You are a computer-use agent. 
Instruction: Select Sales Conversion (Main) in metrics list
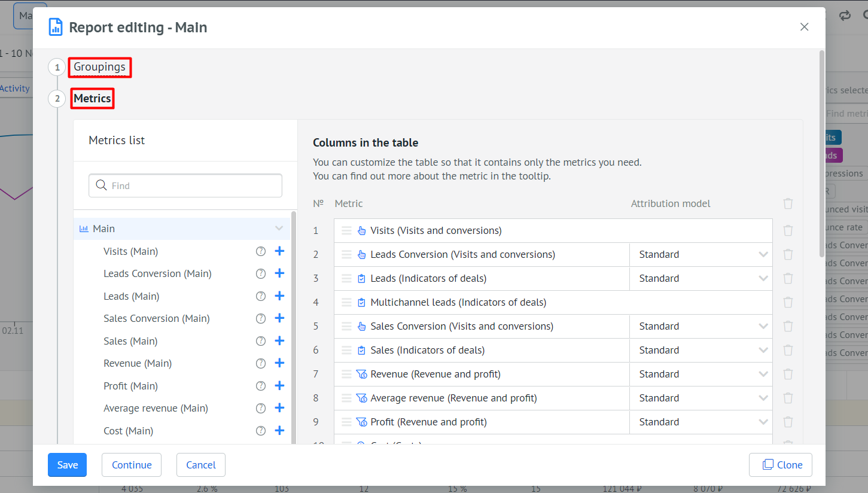click(157, 318)
